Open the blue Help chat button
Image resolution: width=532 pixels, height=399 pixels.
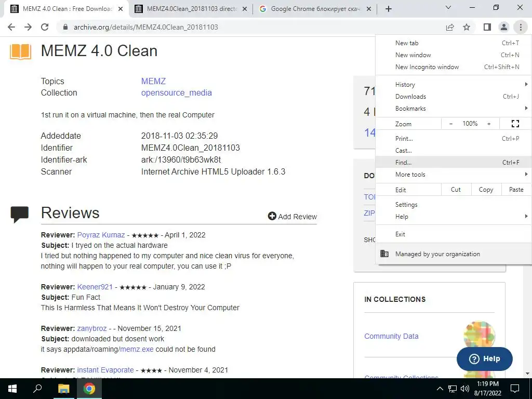(x=485, y=358)
